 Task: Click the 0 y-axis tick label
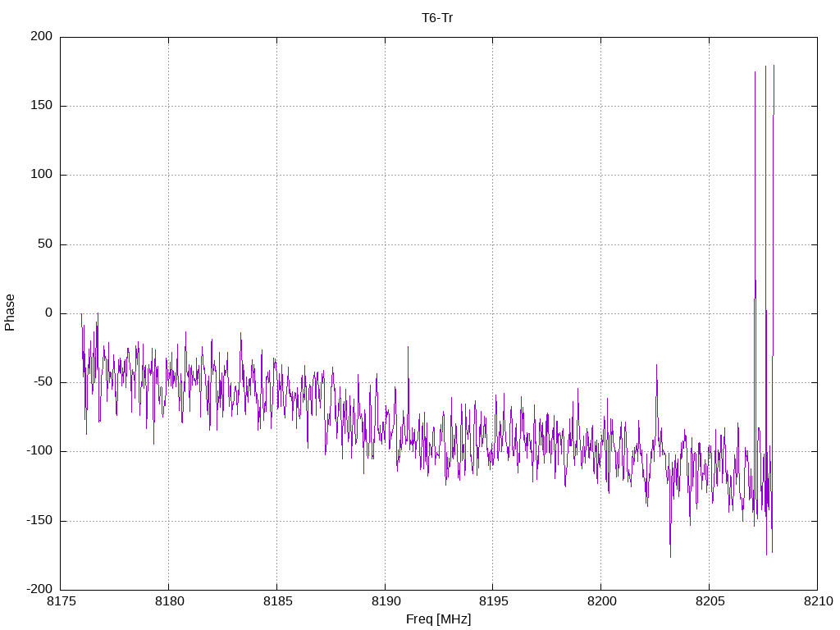click(x=48, y=313)
